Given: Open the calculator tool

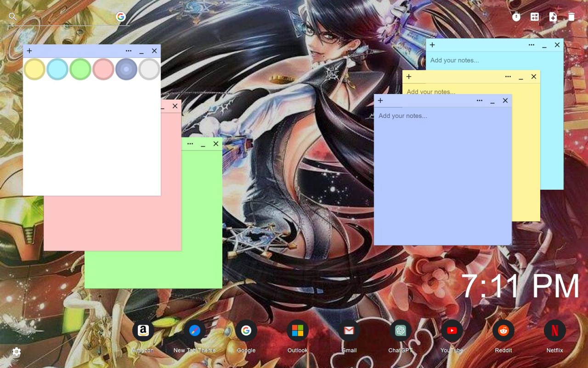Looking at the screenshot, I should click(535, 17).
